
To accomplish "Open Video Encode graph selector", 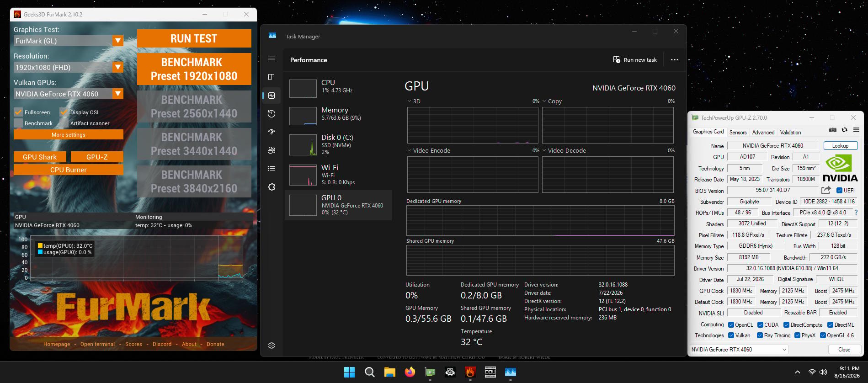I will [x=429, y=150].
